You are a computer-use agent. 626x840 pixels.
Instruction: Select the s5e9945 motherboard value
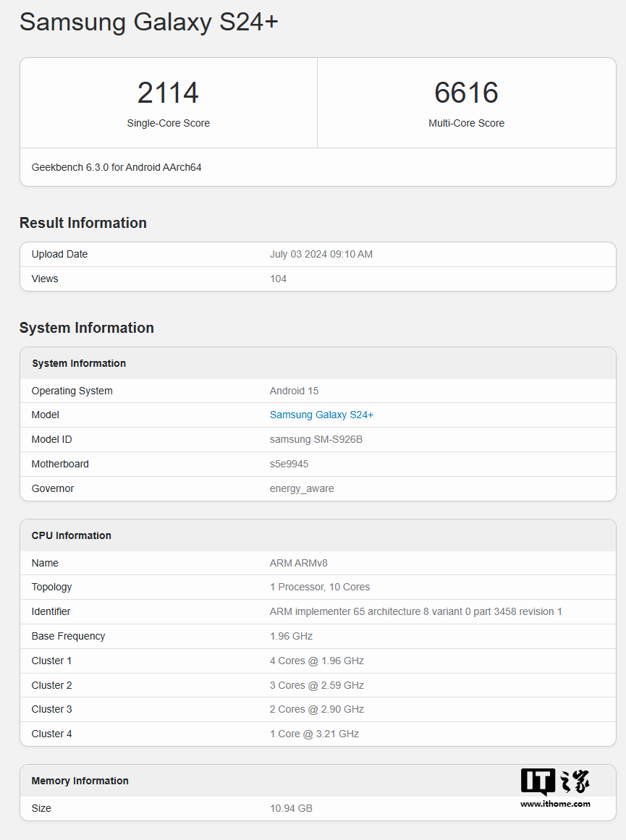[289, 464]
